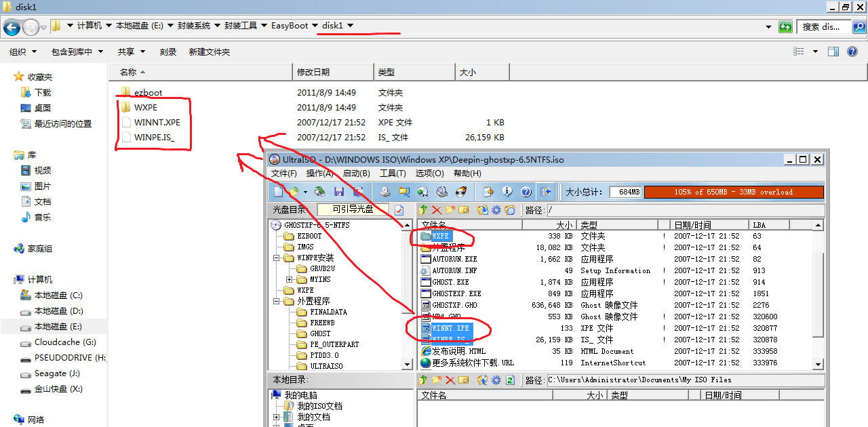Click the gear properties icon in disc pane
The width and height of the screenshot is (868, 427).
[x=496, y=210]
